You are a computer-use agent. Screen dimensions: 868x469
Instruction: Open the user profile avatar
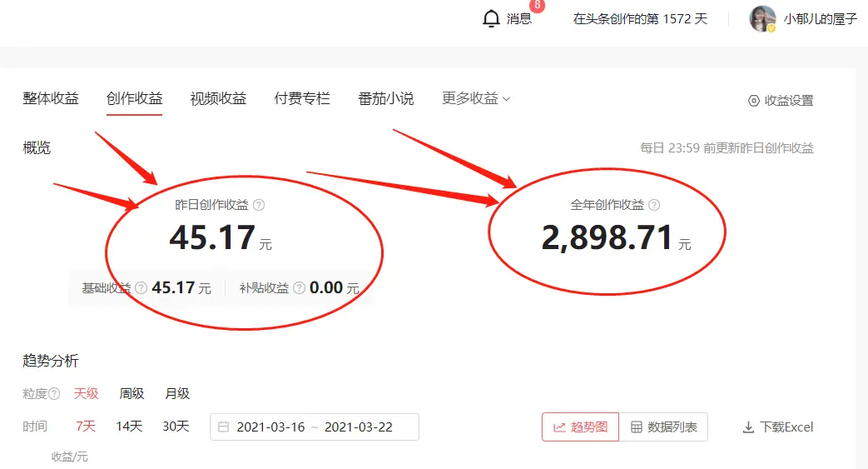[x=762, y=19]
